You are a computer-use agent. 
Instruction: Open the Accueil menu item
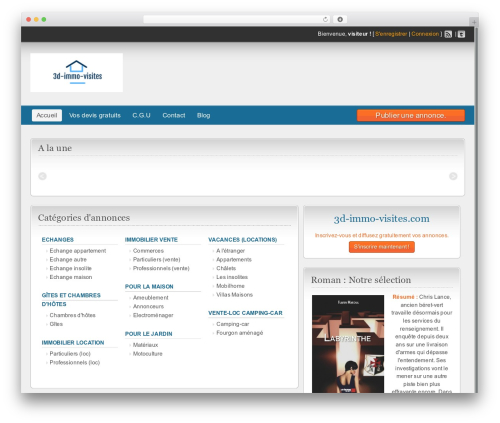[47, 115]
